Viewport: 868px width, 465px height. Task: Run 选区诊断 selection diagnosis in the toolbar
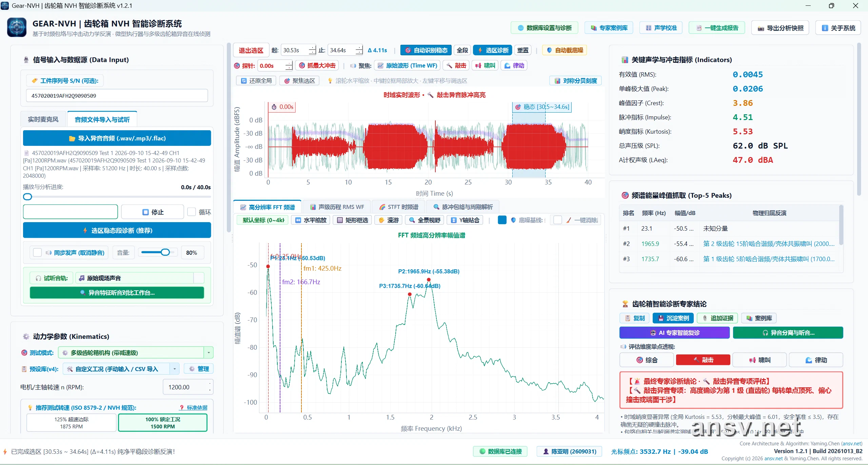point(493,50)
